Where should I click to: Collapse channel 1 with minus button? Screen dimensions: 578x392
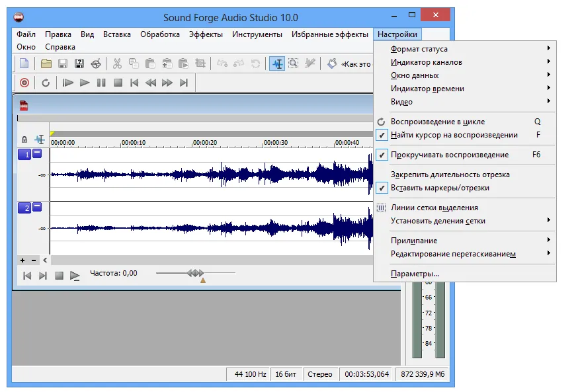37,153
